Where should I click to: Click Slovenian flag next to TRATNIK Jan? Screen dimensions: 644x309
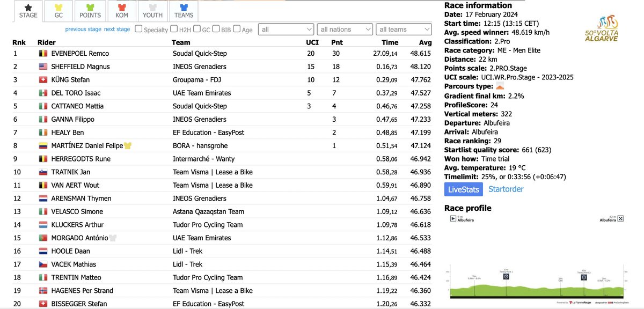point(43,172)
